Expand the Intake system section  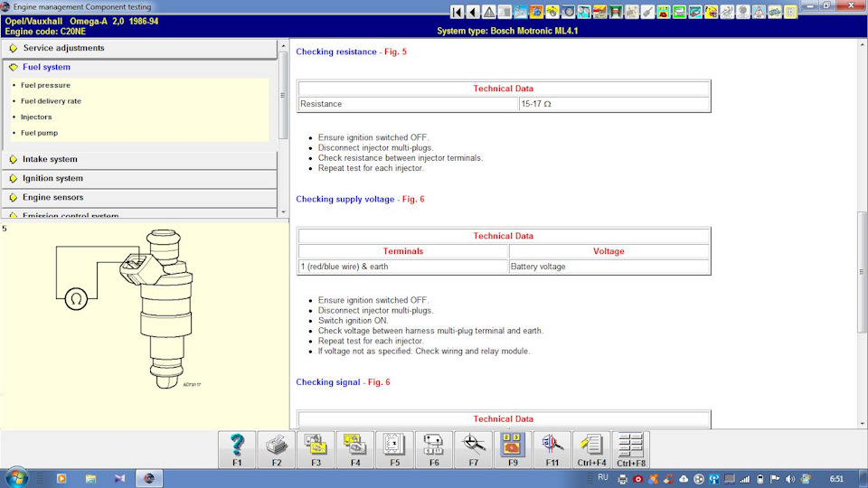[139, 159]
